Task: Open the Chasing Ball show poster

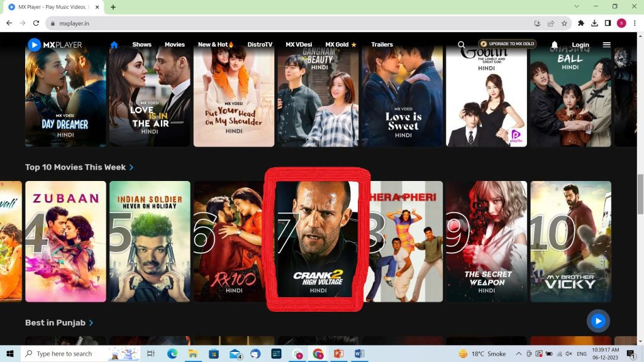Action: point(571,96)
